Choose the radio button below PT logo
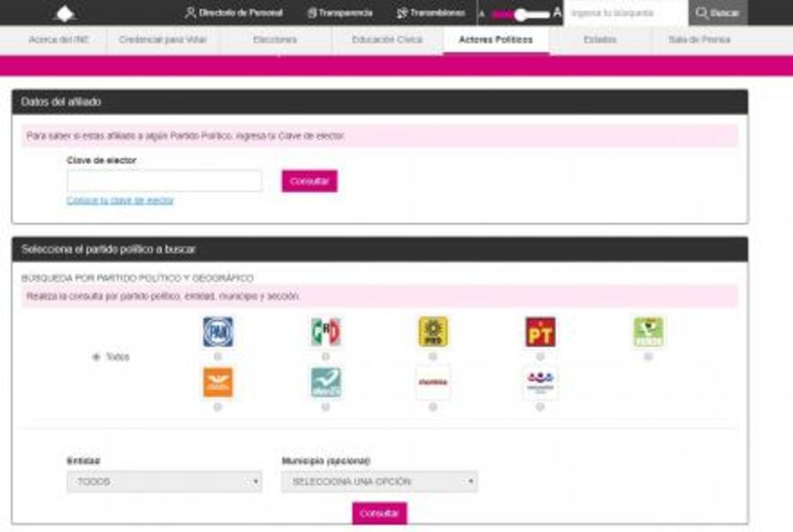Image resolution: width=793 pixels, height=532 pixels. pos(540,356)
